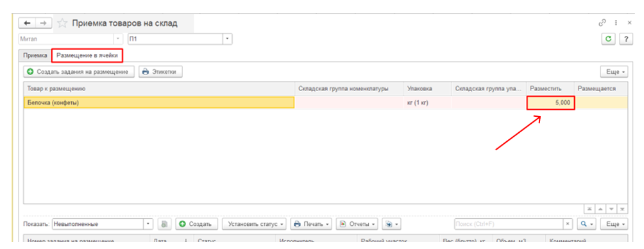Image resolution: width=644 pixels, height=249 pixels.
Task: Open the Отчеты dropdown
Action: [357, 225]
